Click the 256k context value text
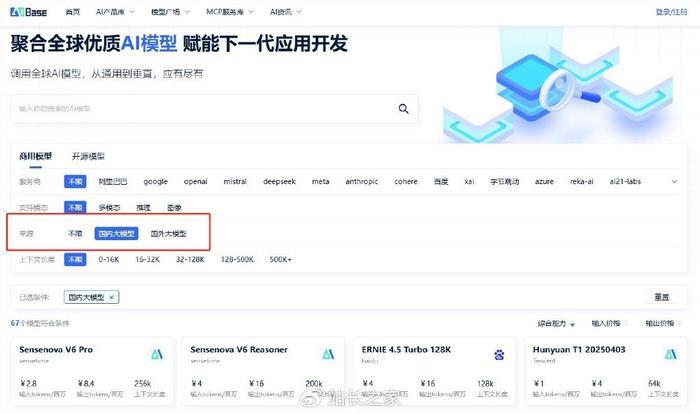700x414 pixels. [142, 384]
